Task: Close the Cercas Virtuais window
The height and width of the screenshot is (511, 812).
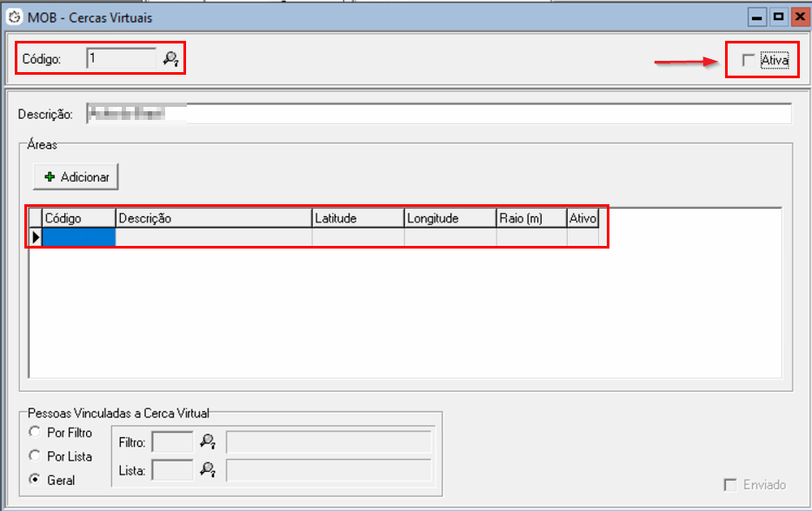Action: pos(798,17)
